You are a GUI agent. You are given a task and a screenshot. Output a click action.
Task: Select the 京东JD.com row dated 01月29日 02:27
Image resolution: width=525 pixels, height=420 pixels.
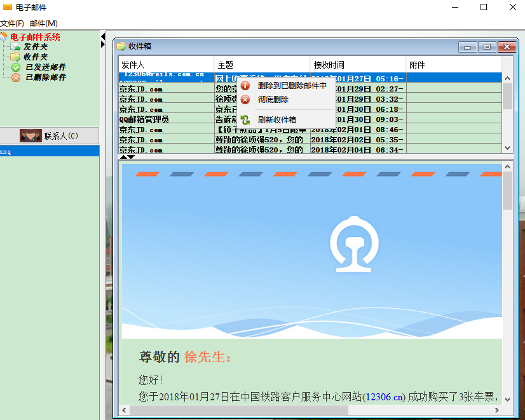tap(310, 88)
